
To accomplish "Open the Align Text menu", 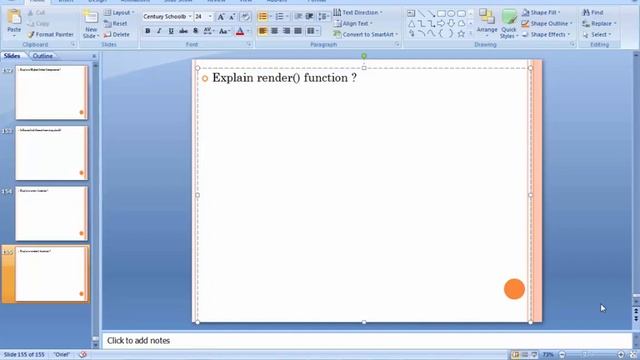I will pos(353,24).
